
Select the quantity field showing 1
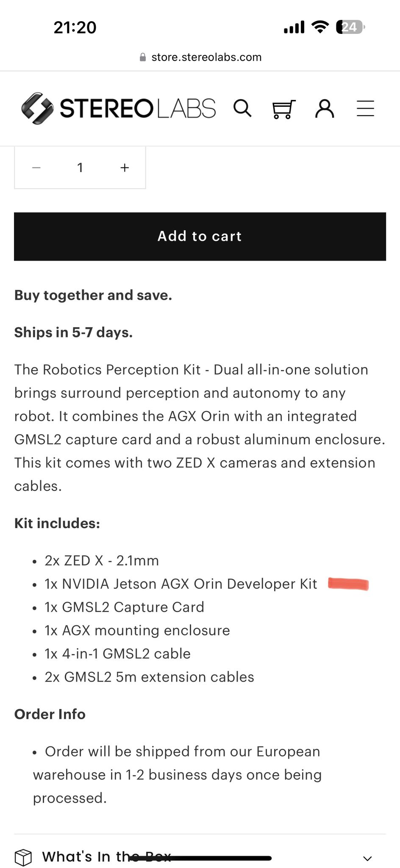point(80,167)
